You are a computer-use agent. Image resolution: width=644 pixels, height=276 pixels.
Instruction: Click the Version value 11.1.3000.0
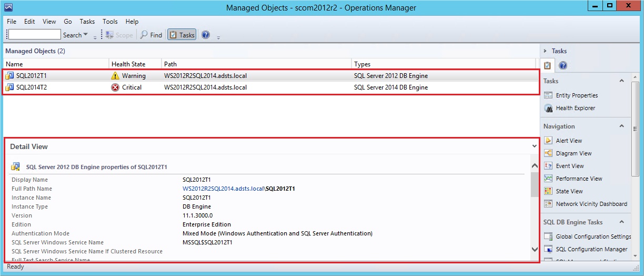tap(197, 215)
